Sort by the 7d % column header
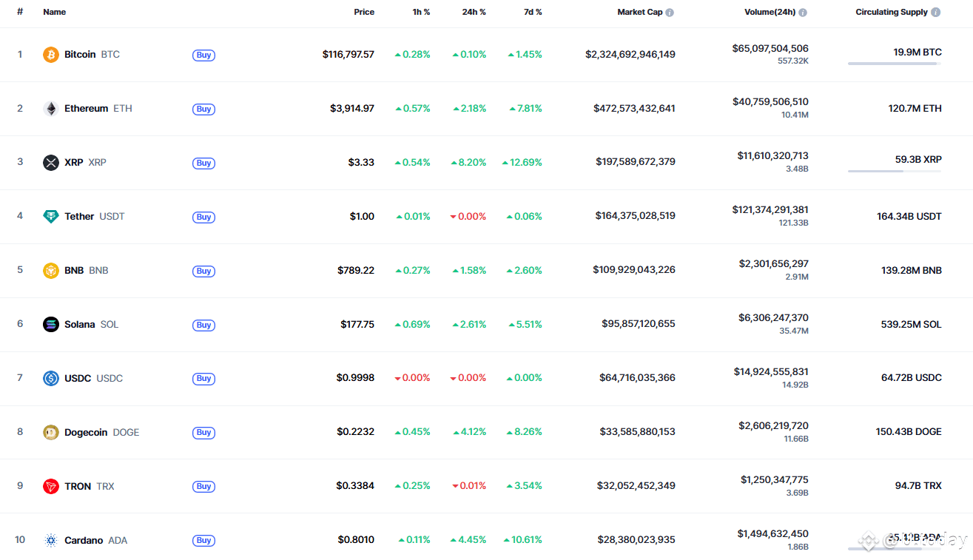The width and height of the screenshot is (973, 560). pos(533,12)
